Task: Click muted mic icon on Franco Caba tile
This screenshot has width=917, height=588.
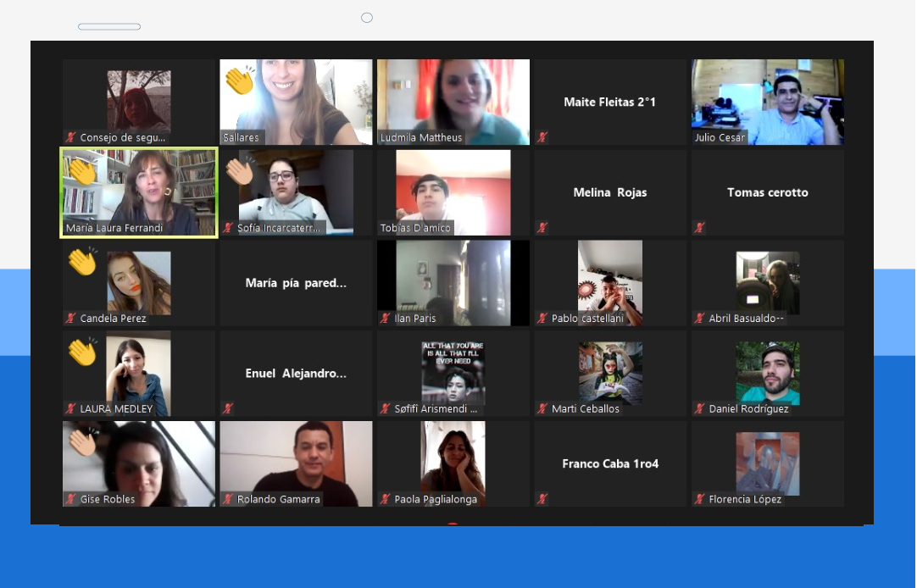Action: pyautogui.click(x=542, y=500)
